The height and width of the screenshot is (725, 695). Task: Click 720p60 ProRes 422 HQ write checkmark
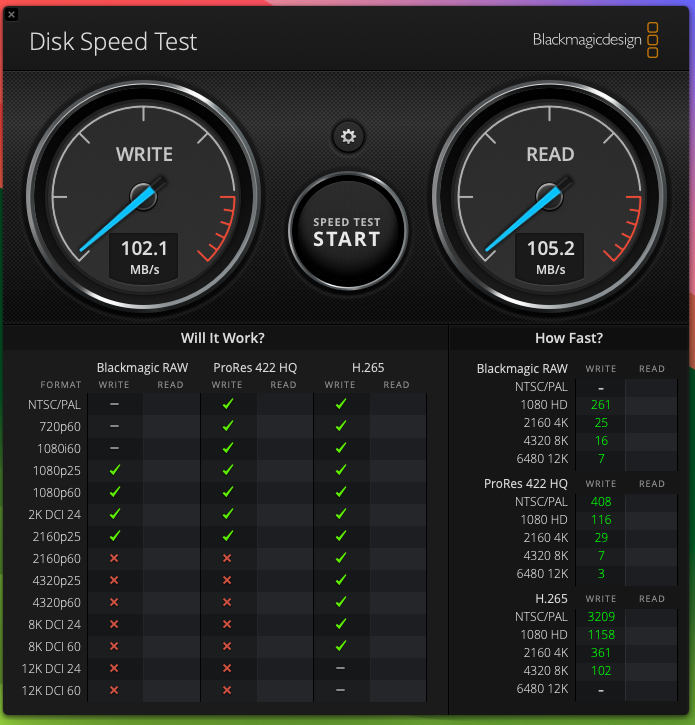click(x=228, y=426)
